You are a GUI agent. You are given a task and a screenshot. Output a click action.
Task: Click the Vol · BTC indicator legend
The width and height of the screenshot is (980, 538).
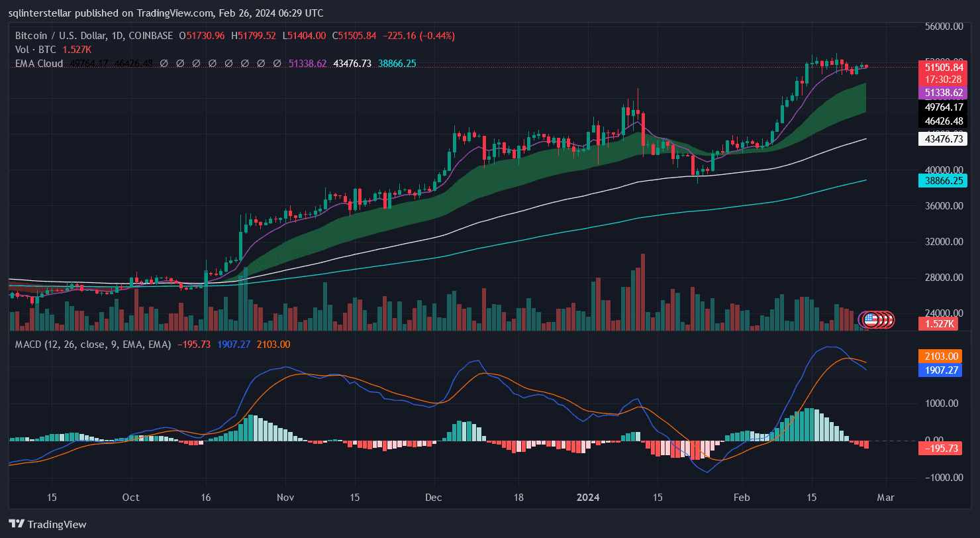(x=37, y=50)
